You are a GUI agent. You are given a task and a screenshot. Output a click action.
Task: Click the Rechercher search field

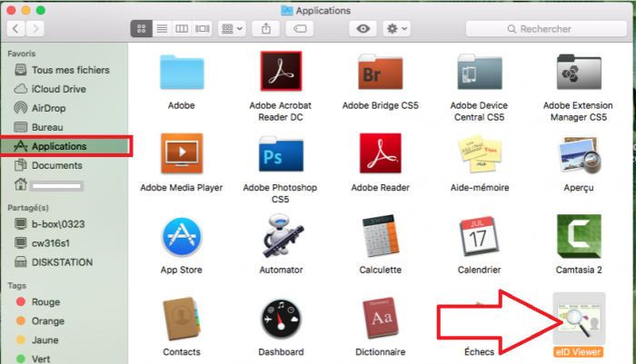point(546,29)
